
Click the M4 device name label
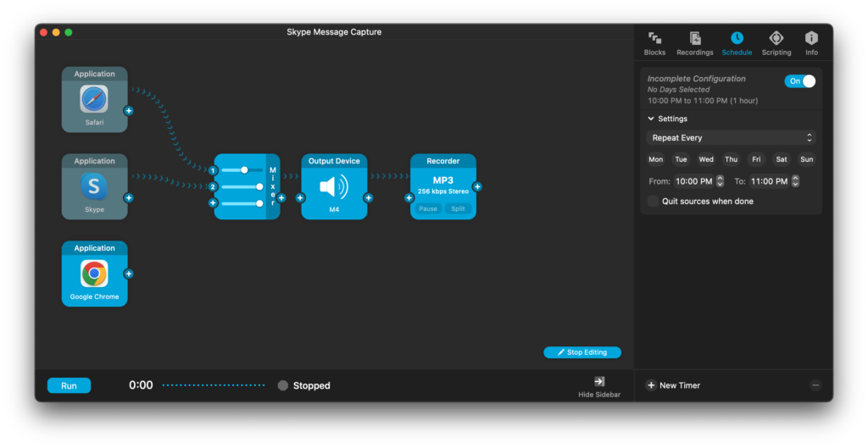334,210
